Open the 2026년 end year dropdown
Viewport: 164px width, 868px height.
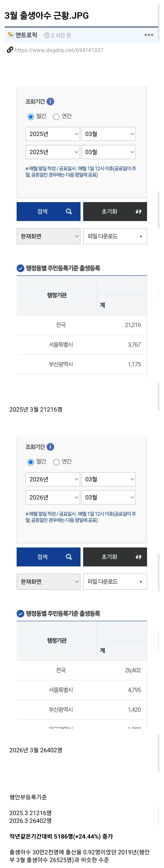(x=53, y=497)
